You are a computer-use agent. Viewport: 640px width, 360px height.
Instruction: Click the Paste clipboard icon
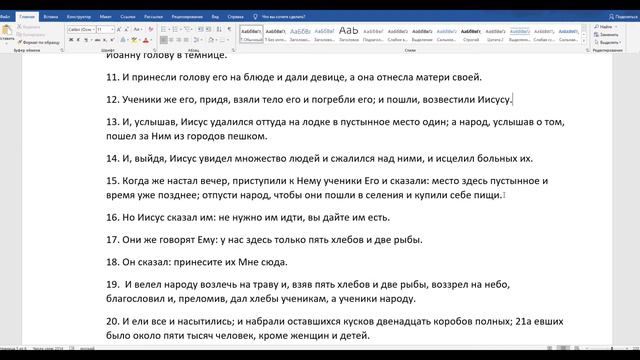(7, 31)
